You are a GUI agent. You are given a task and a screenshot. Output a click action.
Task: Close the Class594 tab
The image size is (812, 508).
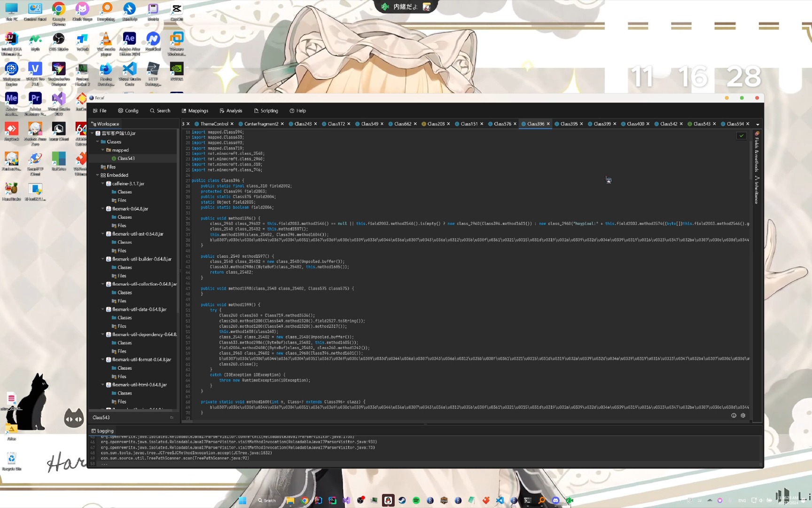coord(748,124)
